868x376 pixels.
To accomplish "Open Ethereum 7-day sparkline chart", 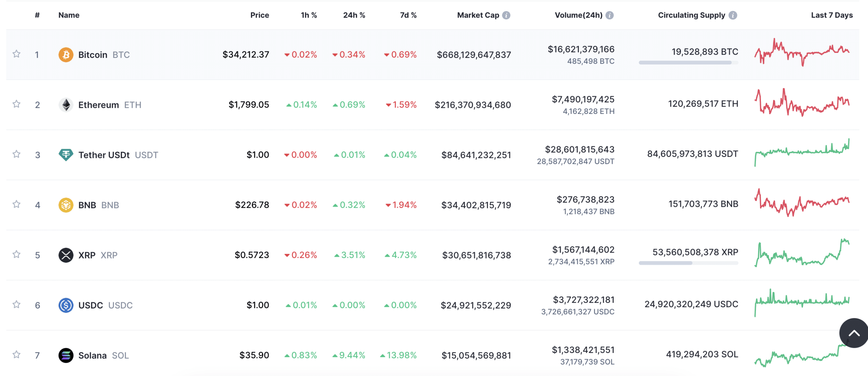I will tap(802, 102).
